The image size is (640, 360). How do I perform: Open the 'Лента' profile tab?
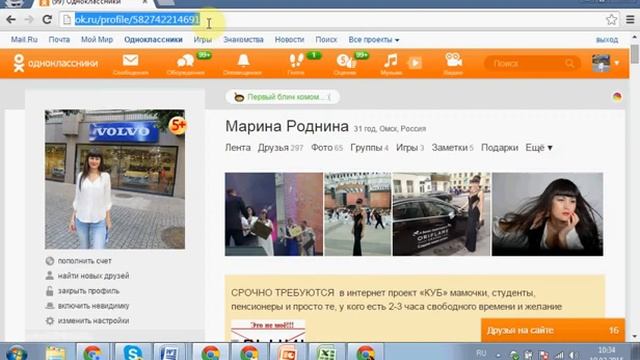coord(238,148)
